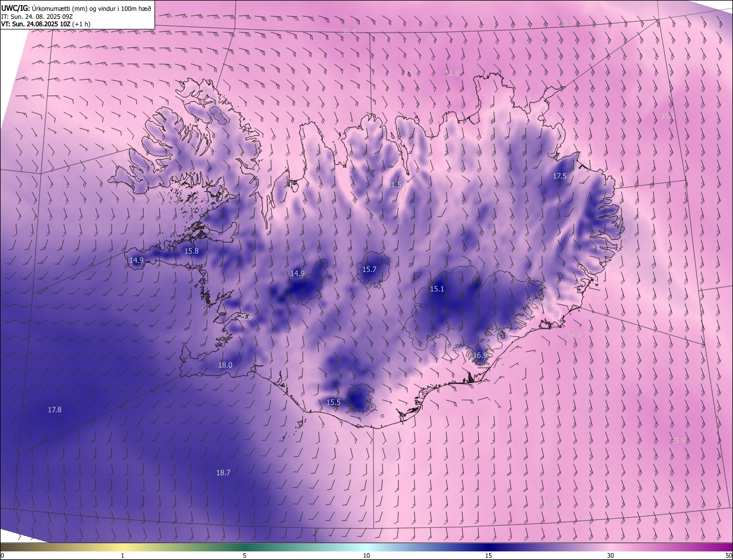The image size is (733, 560).
Task: Click the 15.5 value label
Action: click(333, 403)
